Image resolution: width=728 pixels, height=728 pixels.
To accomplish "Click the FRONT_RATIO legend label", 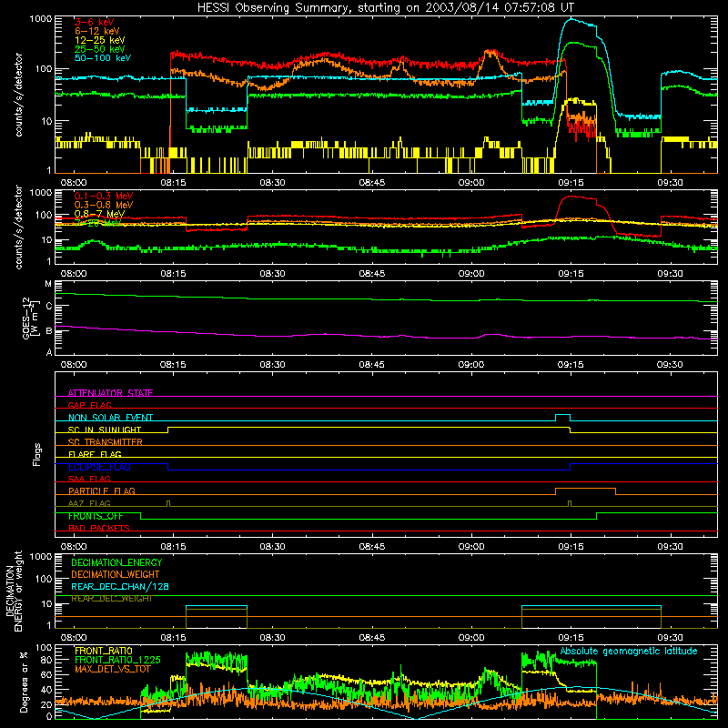I will click(104, 651).
